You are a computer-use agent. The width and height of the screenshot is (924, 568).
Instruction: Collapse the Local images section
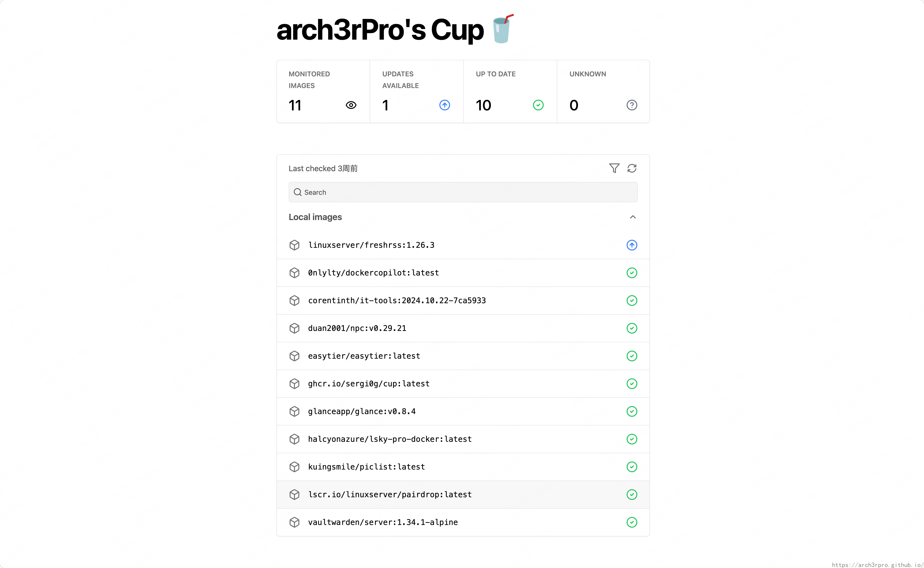point(632,217)
